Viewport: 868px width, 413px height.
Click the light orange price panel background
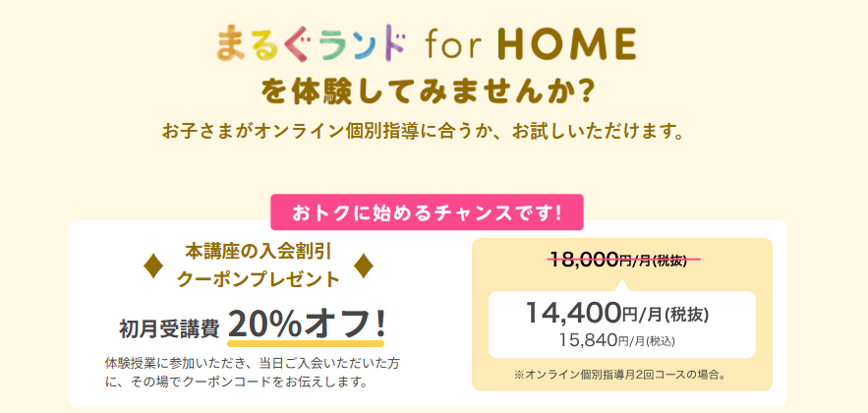621,315
